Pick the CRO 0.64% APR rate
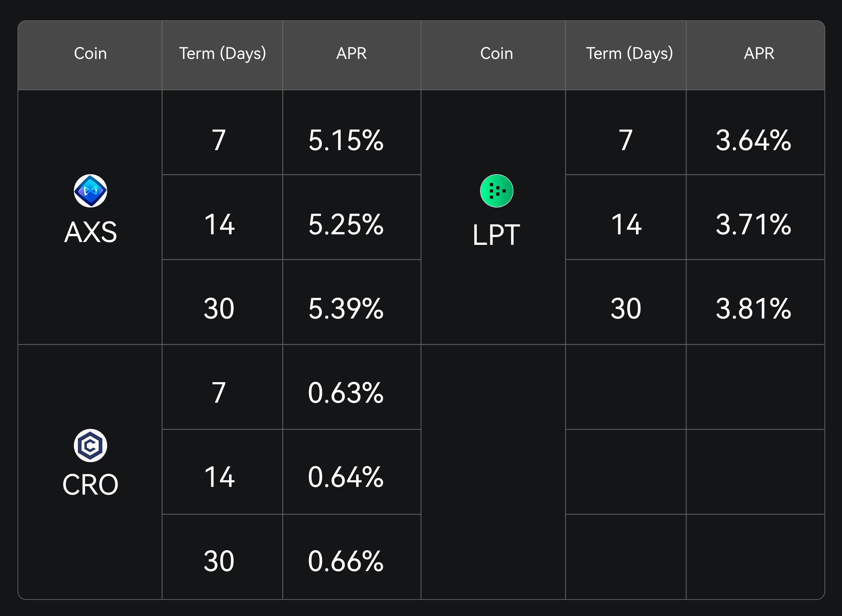The width and height of the screenshot is (842, 616). 346,477
